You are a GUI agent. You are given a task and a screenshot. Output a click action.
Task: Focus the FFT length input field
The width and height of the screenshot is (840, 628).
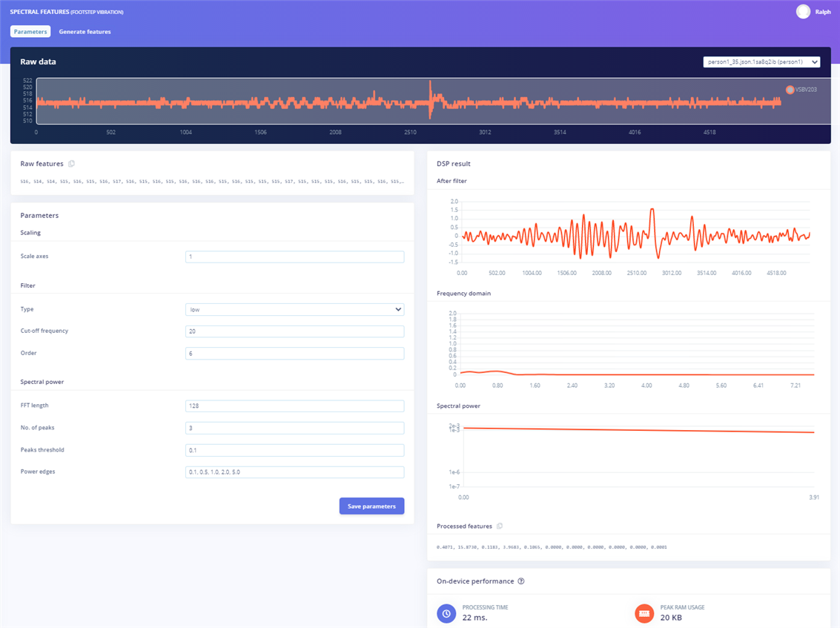tap(294, 406)
